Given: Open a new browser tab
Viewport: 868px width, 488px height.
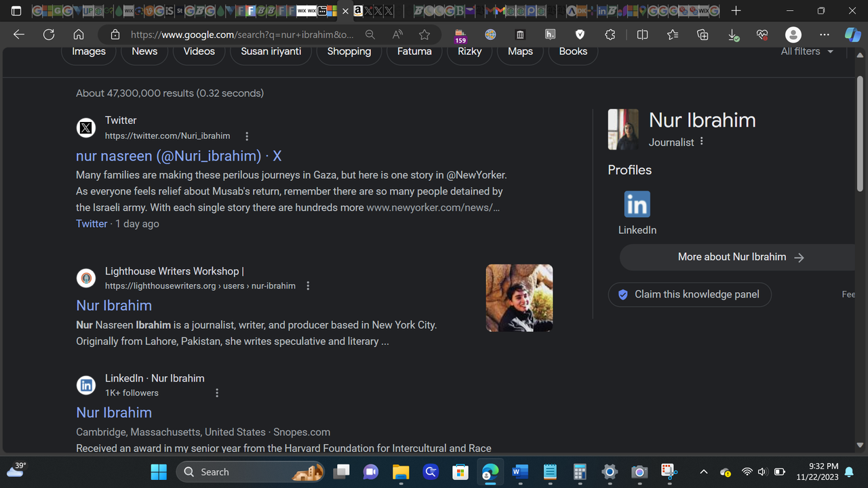Looking at the screenshot, I should (736, 11).
